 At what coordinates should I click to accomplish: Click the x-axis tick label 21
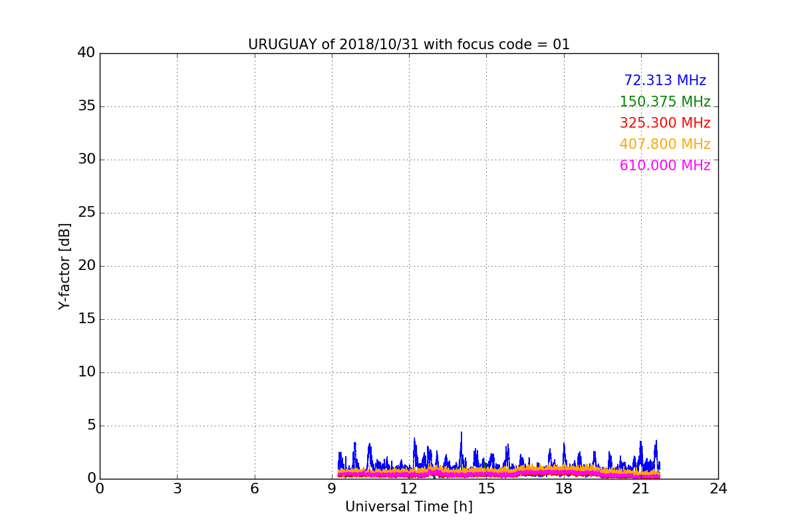coord(641,488)
